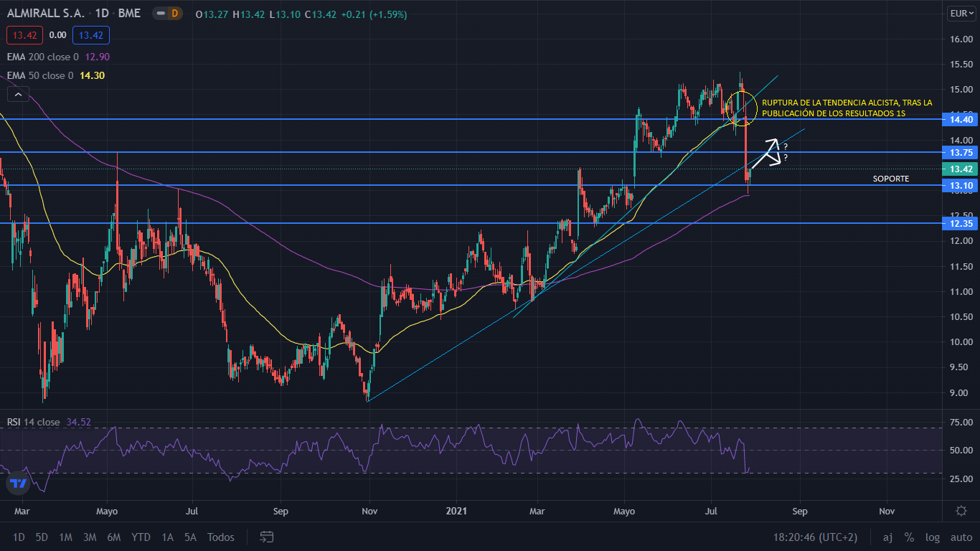This screenshot has height=551, width=980.
Task: Toggle percent scale with % button
Action: pyautogui.click(x=909, y=537)
